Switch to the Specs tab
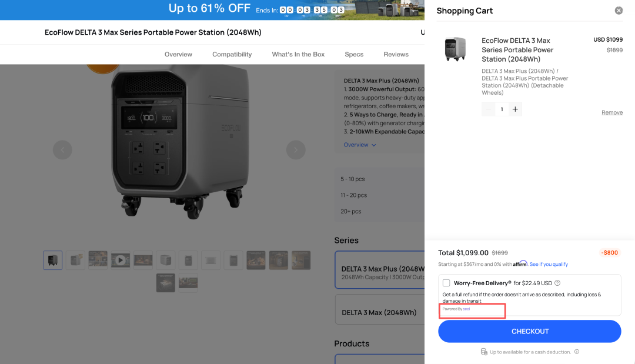The height and width of the screenshot is (364, 635). 354,54
